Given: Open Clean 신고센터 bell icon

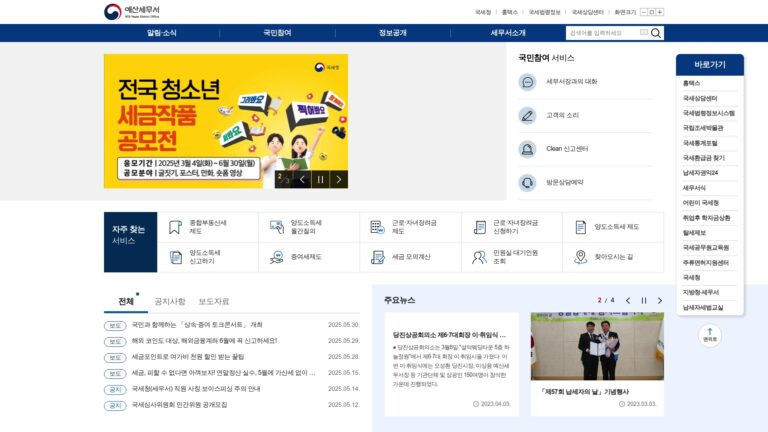Looking at the screenshot, I should pyautogui.click(x=527, y=149).
